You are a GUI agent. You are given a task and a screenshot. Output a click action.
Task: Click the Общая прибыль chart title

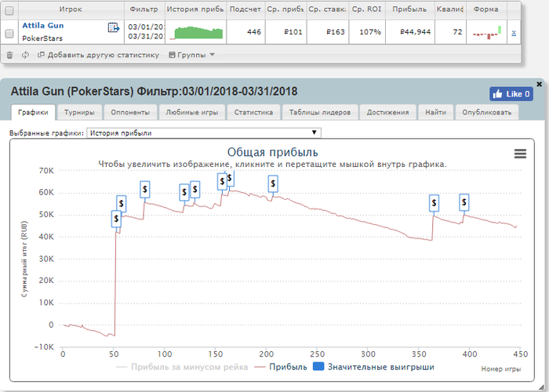coord(273,152)
